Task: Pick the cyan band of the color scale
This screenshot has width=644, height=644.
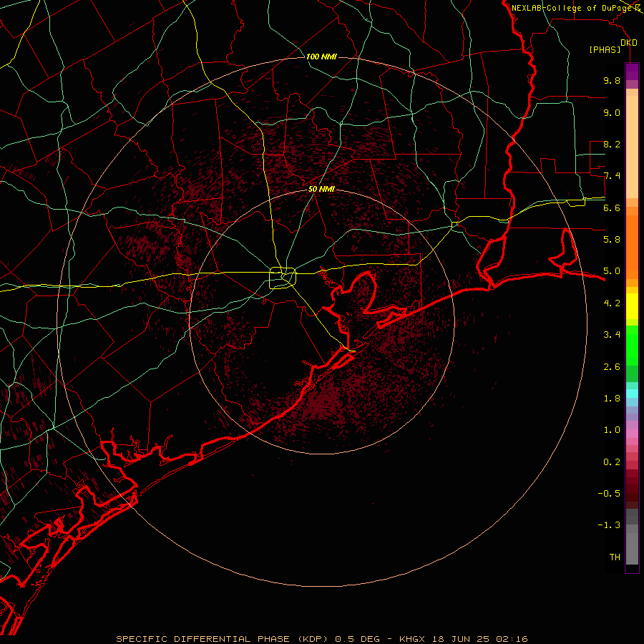Action: coord(632,393)
